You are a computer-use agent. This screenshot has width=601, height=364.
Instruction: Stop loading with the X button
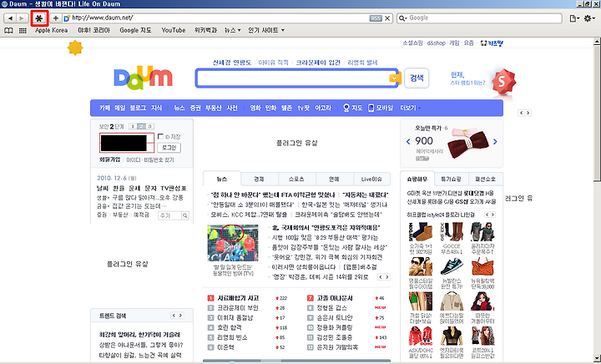pos(387,18)
